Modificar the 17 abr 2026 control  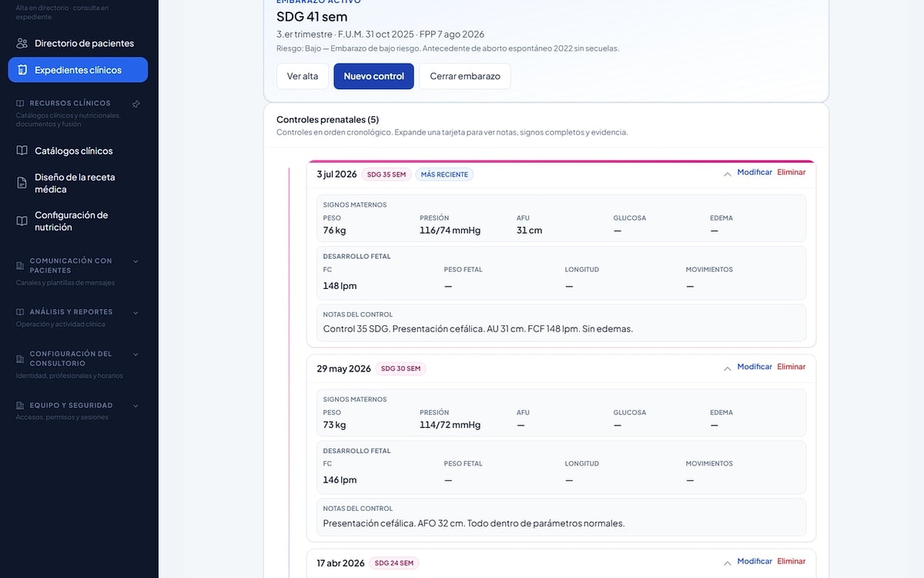[x=755, y=562]
